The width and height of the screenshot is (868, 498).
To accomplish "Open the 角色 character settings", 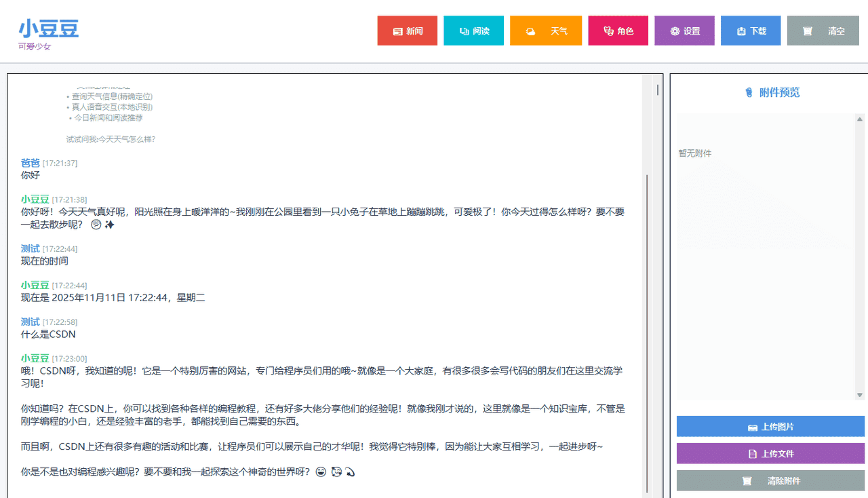I will pyautogui.click(x=618, y=30).
